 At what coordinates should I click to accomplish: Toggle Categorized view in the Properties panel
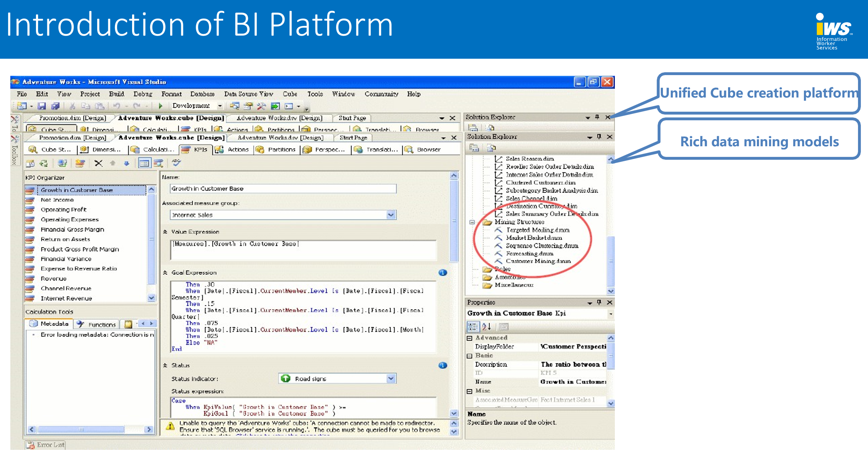[473, 327]
